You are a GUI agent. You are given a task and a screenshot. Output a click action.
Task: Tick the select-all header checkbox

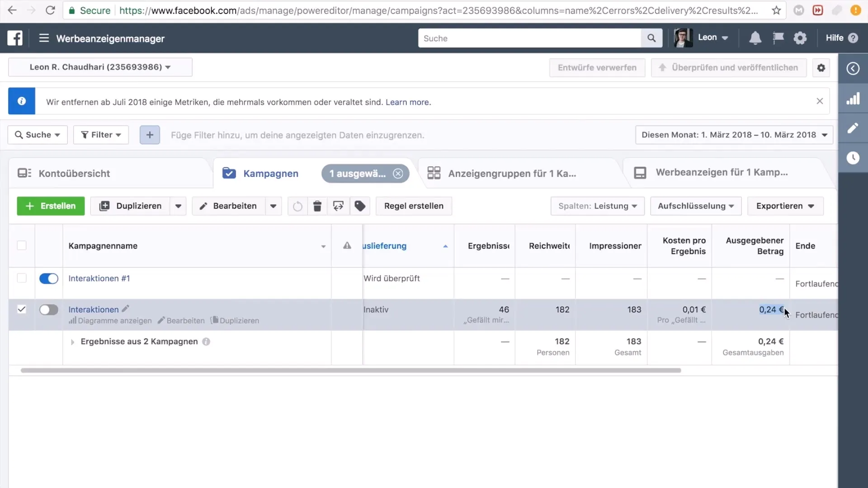[22, 245]
